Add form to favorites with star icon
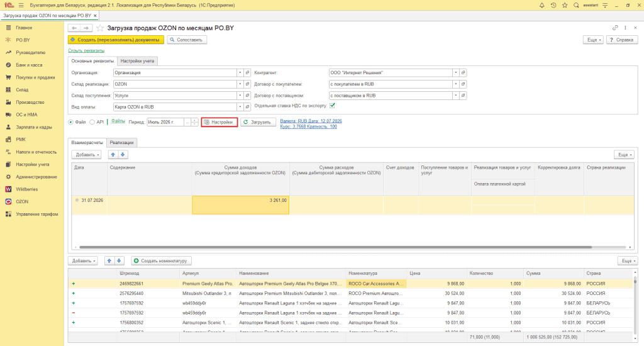 (100, 28)
